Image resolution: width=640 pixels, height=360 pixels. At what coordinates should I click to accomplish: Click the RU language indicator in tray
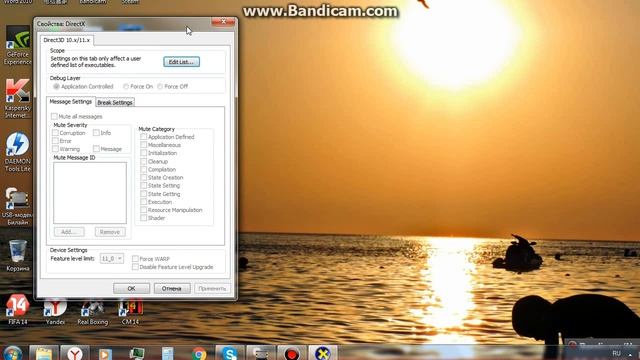616,353
